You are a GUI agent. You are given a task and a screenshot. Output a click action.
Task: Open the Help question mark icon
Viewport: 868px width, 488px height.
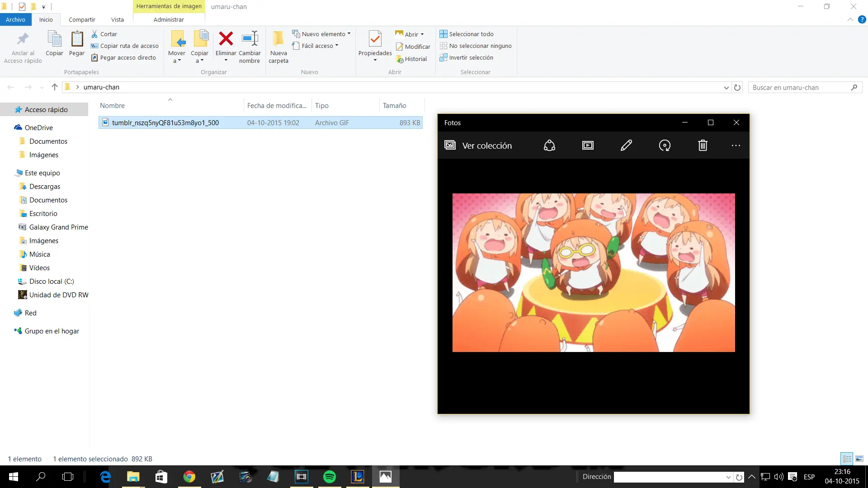coord(862,19)
